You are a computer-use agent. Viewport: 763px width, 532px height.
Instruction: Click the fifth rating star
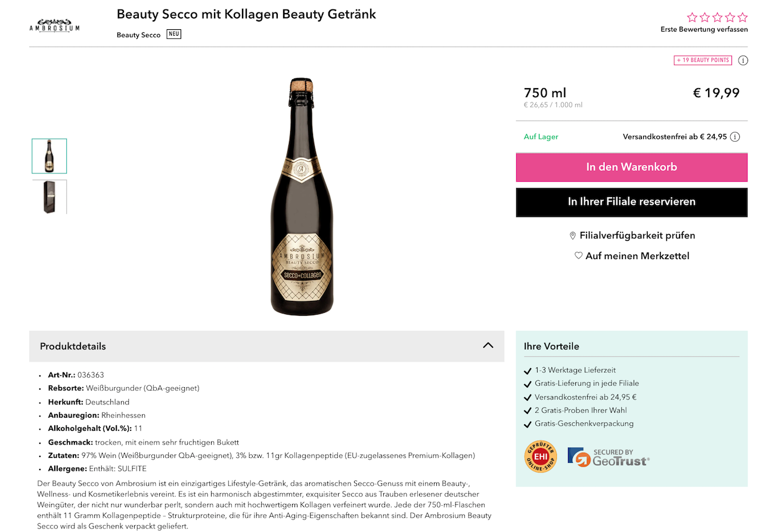pyautogui.click(x=742, y=17)
